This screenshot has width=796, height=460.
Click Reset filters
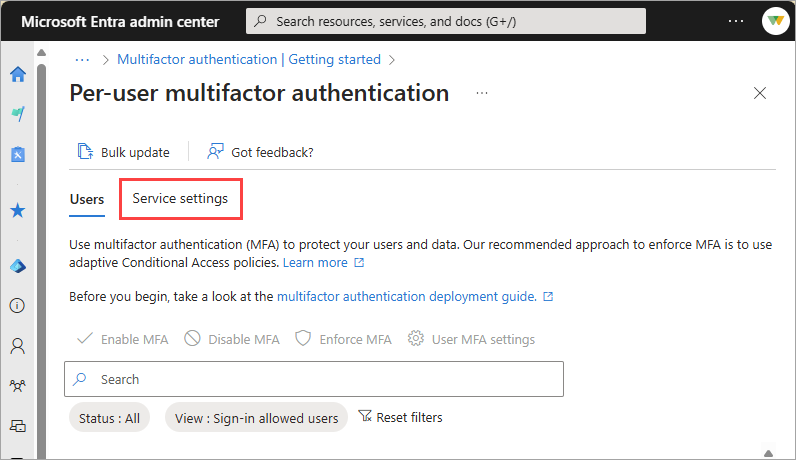point(400,417)
